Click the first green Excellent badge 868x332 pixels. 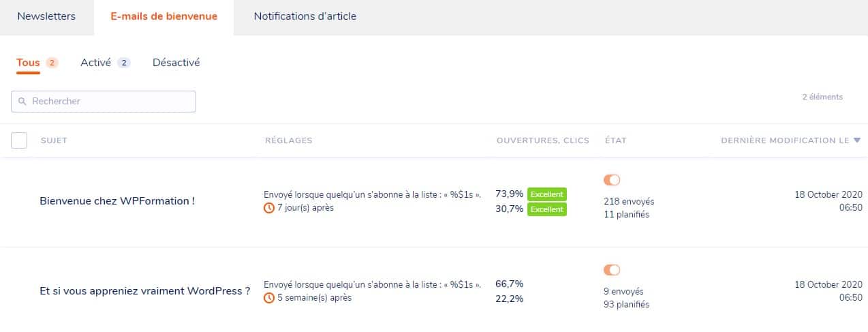click(546, 194)
